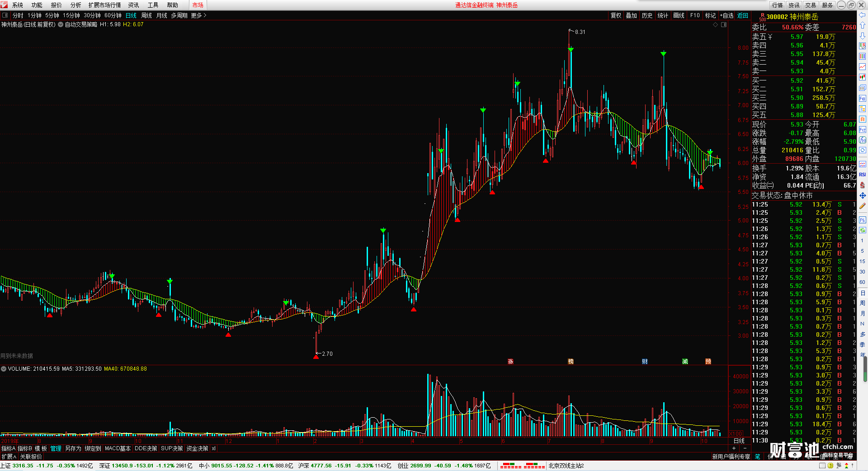Click the green refresh icon in sidebar
The image size is (868, 471).
[x=863, y=231]
